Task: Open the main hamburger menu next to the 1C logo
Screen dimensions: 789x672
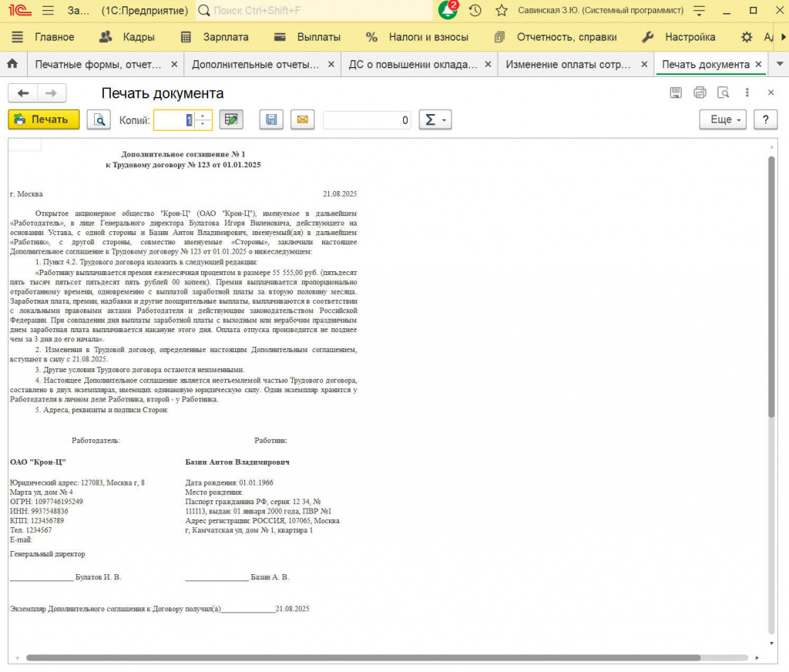Action: (48, 10)
